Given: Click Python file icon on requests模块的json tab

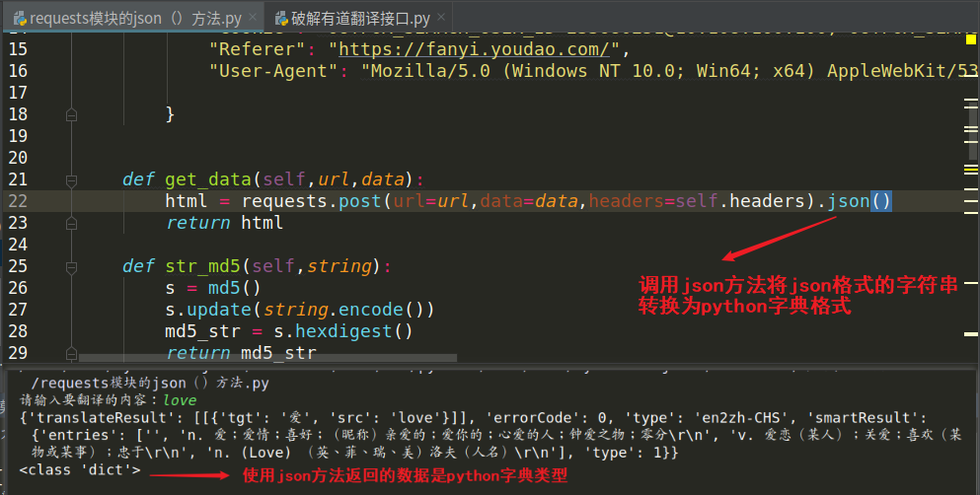Looking at the screenshot, I should point(20,19).
